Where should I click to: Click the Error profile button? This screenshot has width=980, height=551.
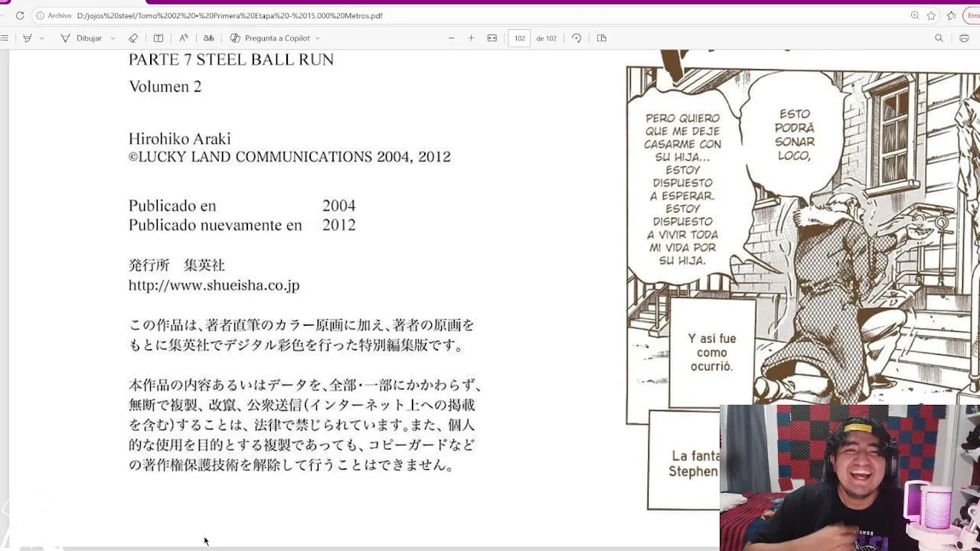click(x=973, y=15)
